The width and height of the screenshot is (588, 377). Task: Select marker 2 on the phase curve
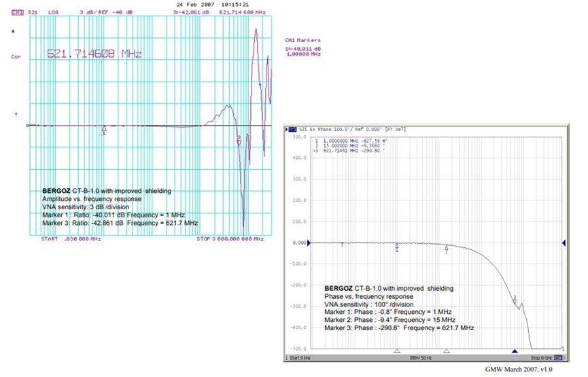click(x=447, y=249)
